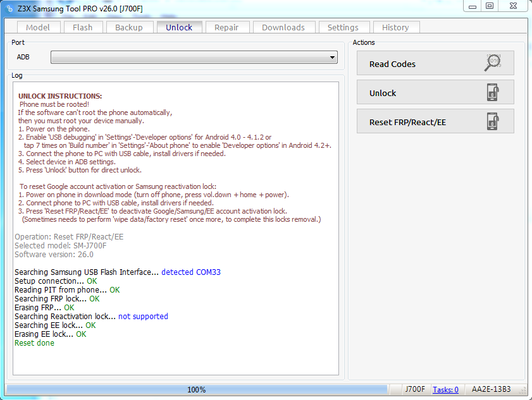Click 'Software version: 26.0' log line
Screen dimensions: 532x400
pos(54,255)
